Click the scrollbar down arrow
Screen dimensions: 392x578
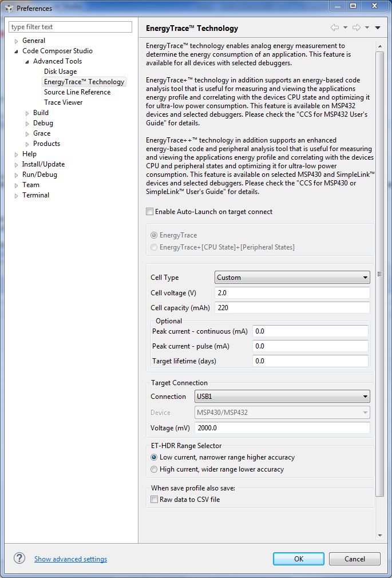point(380,536)
